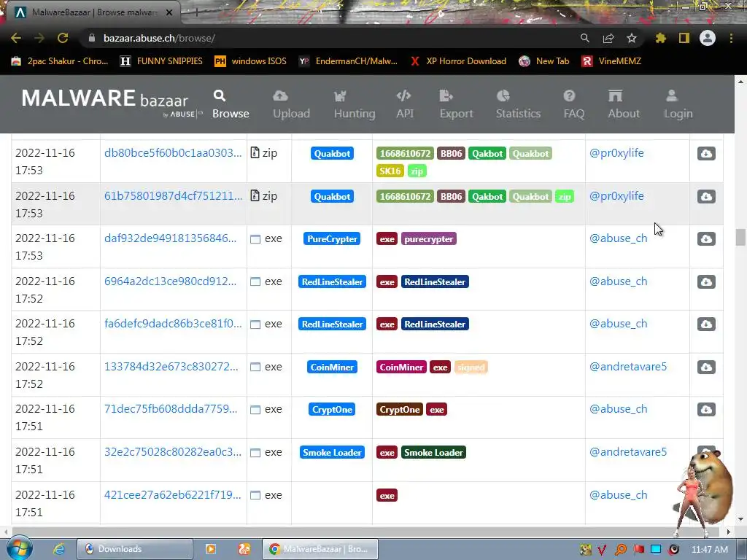This screenshot has height=560, width=747.
Task: Open the API page
Action: [404, 104]
